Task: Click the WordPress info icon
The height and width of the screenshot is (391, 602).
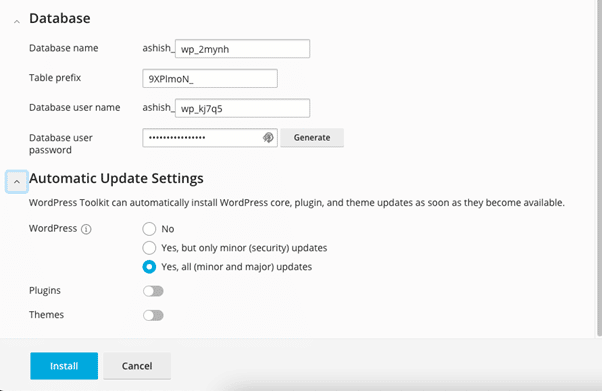Action: pos(86,229)
